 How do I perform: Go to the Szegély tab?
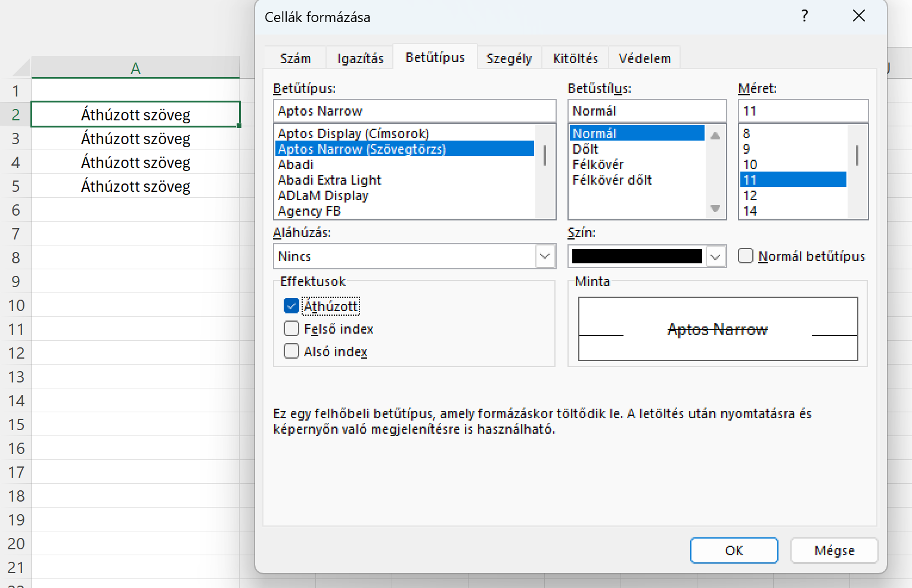point(508,58)
